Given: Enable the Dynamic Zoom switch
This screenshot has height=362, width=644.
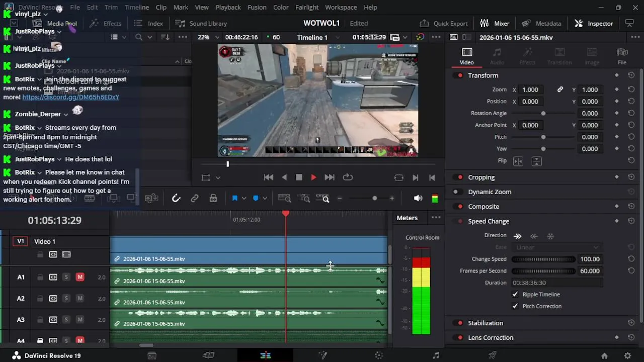Looking at the screenshot, I should [456, 192].
